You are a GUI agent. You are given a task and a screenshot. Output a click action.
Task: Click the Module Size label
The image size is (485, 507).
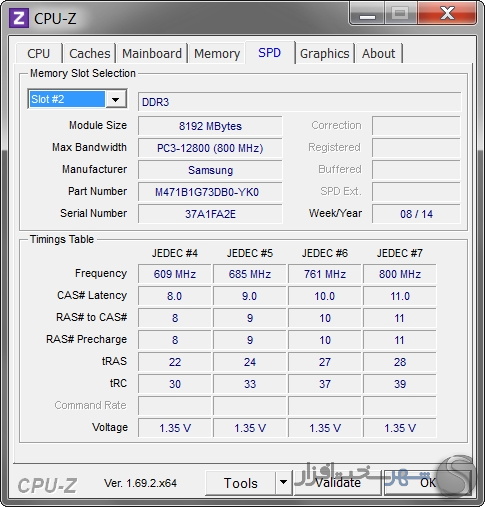[x=98, y=125]
